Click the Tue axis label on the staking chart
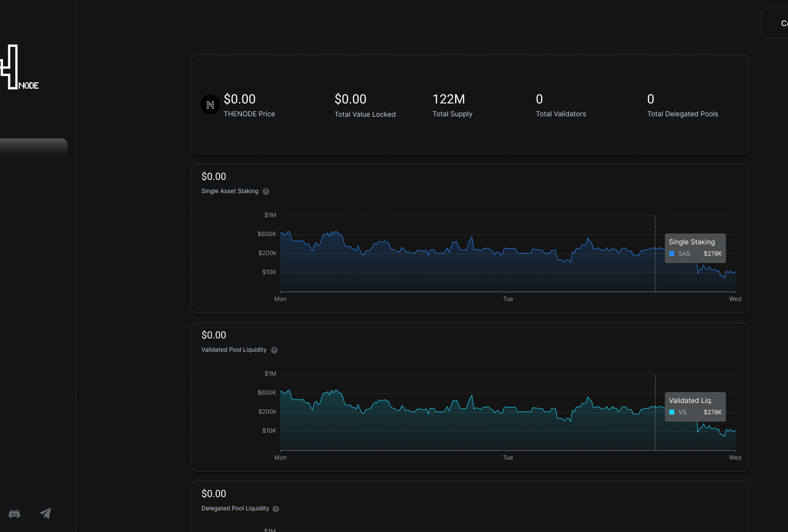788x532 pixels. tap(508, 299)
